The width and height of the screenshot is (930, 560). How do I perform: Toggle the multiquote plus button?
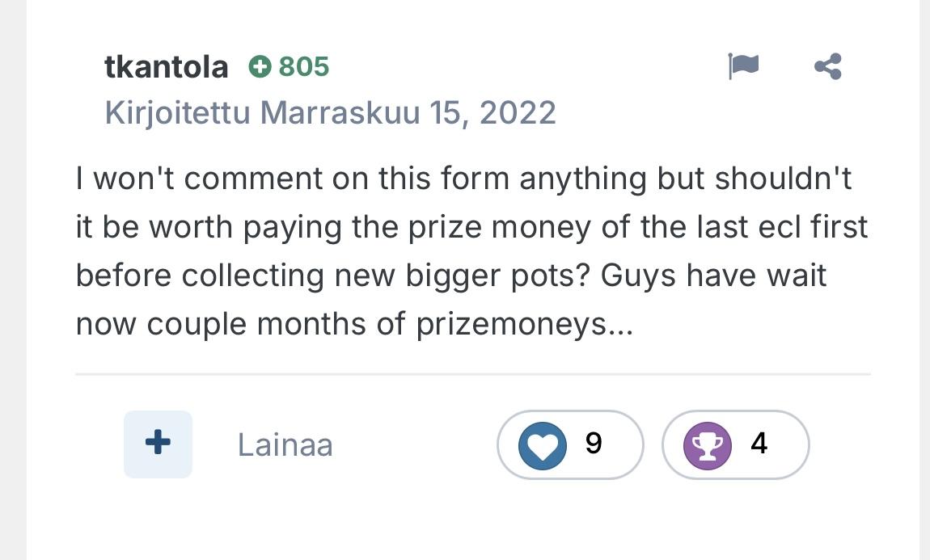point(158,444)
